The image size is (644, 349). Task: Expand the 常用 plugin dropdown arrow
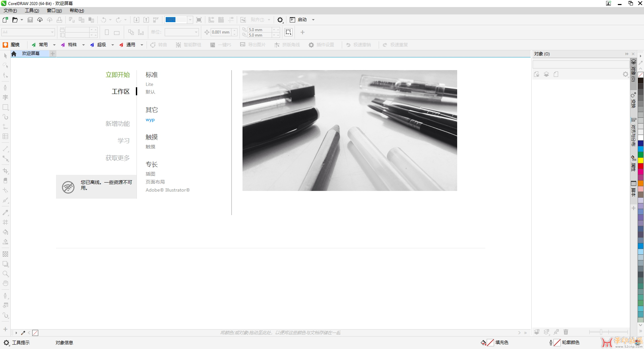tap(54, 45)
